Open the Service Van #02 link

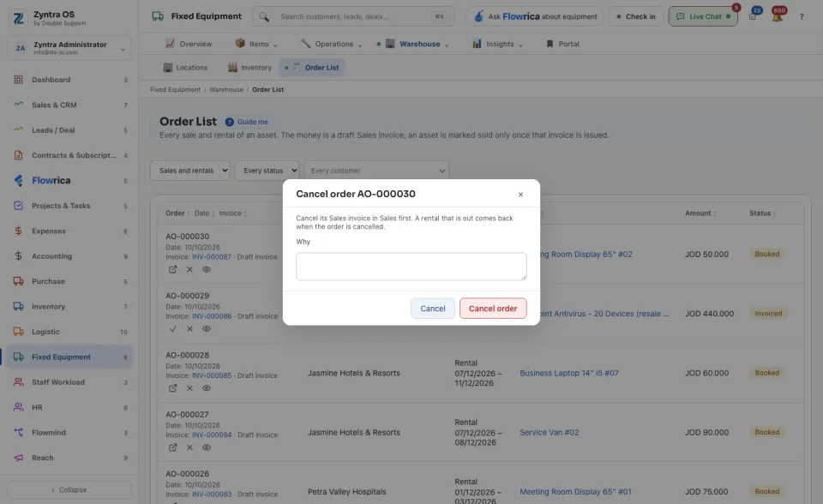point(549,432)
